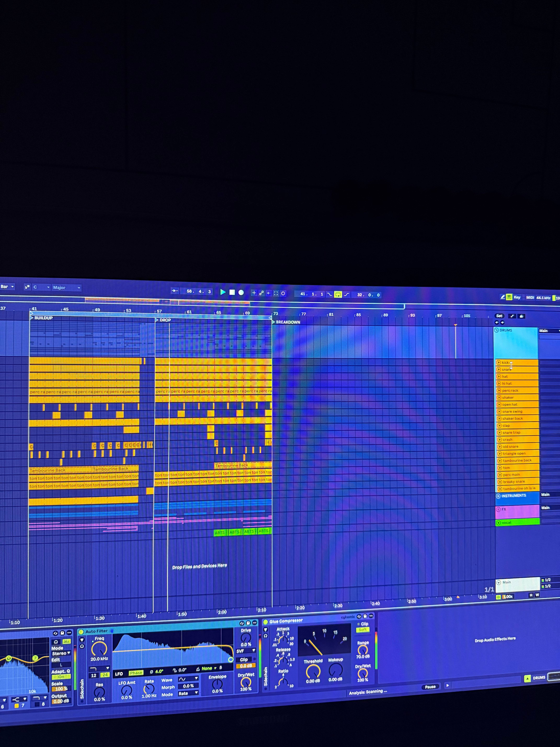Toggle the Automation Arm button
The image size is (560, 747).
(x=262, y=293)
